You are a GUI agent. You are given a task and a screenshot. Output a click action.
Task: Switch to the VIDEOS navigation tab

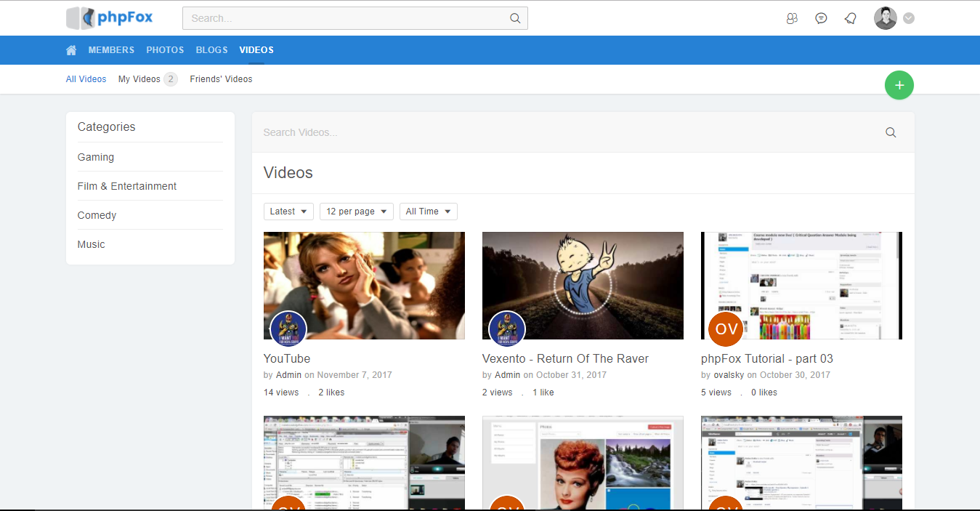coord(256,49)
